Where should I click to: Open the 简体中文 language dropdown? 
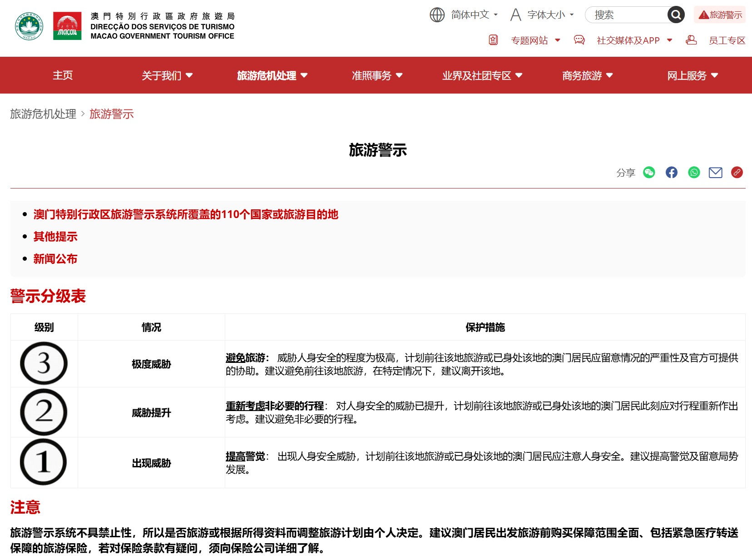click(464, 15)
